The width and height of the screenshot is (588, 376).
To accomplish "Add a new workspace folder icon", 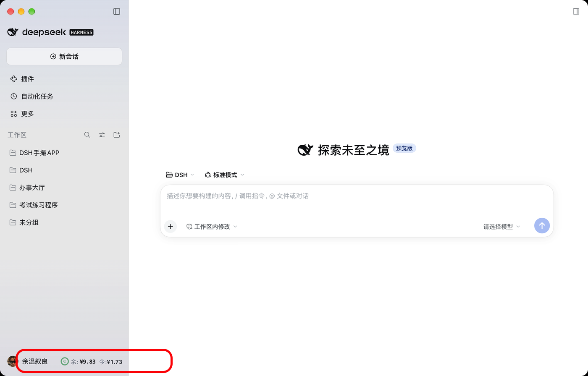I will pyautogui.click(x=117, y=135).
